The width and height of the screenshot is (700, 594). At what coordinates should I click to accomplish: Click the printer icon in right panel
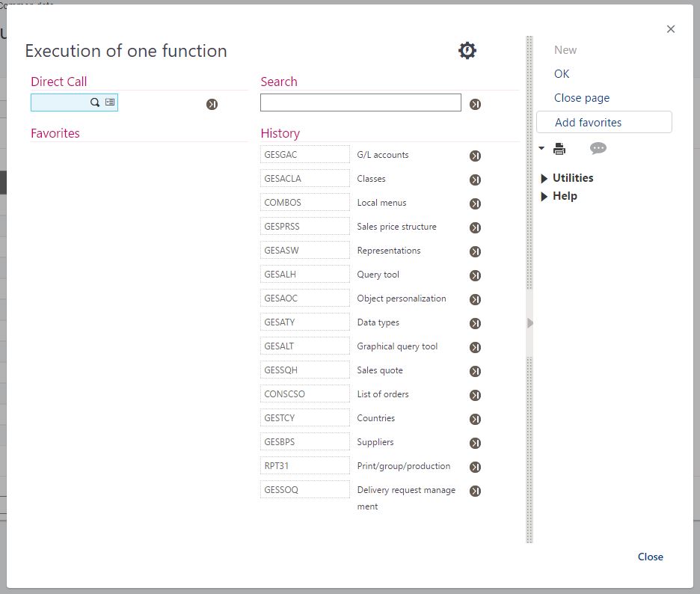[559, 149]
